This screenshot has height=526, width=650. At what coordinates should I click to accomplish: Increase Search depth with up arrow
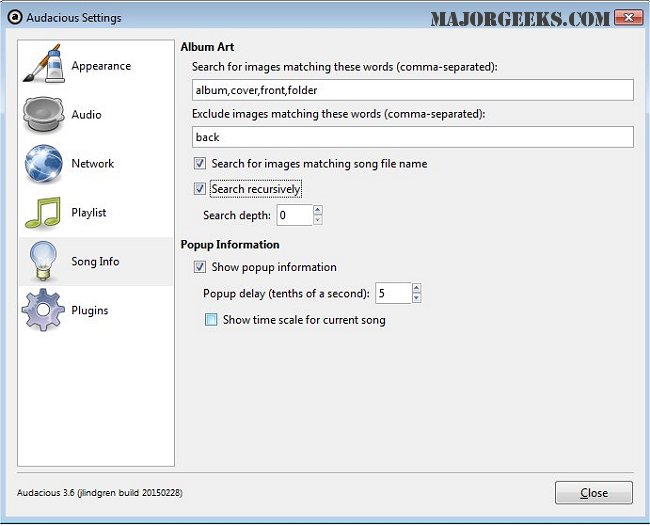tap(318, 210)
